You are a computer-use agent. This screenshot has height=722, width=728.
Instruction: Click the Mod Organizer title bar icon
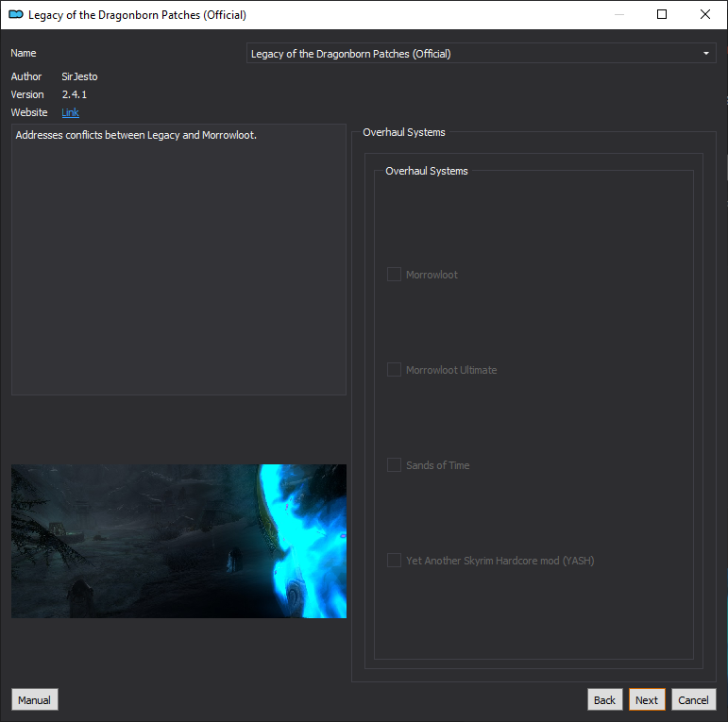coord(16,15)
